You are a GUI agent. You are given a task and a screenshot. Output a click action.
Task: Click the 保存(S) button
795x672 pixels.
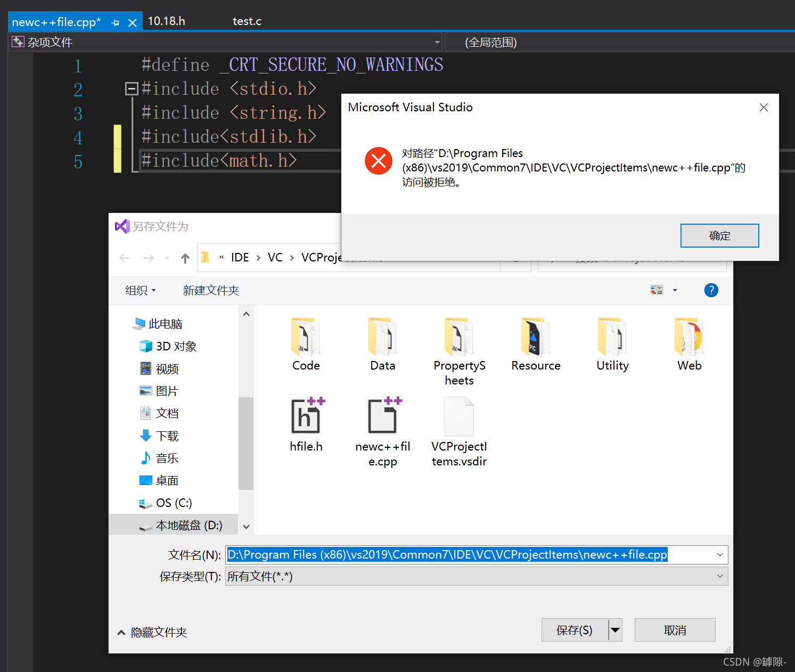point(575,630)
